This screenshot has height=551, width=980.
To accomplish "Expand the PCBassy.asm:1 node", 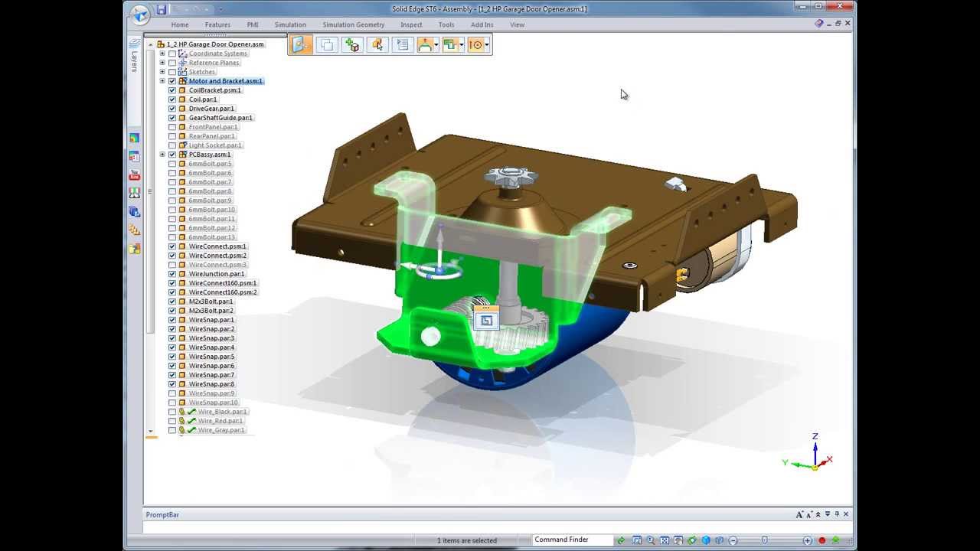I will (x=162, y=155).
